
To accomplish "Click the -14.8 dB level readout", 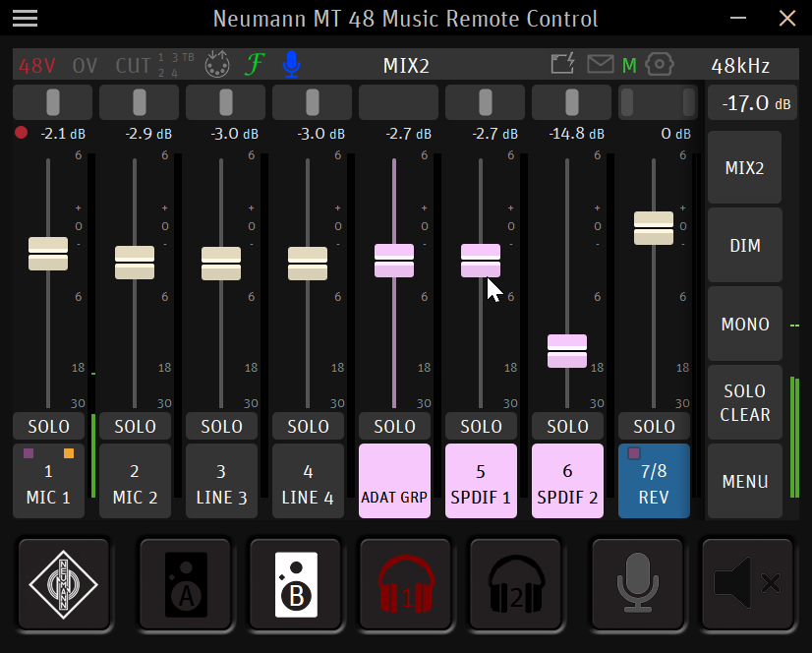I will click(x=576, y=134).
